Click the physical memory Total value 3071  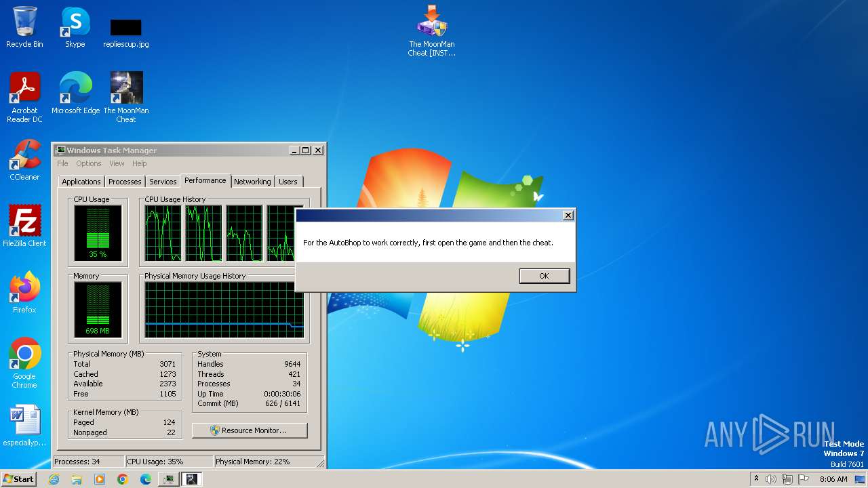[167, 364]
